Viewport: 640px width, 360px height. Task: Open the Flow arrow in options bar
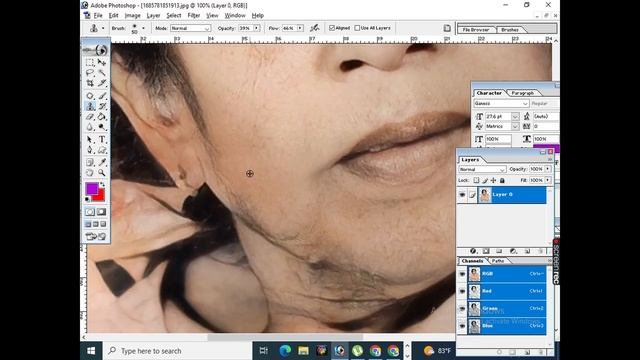coord(300,28)
